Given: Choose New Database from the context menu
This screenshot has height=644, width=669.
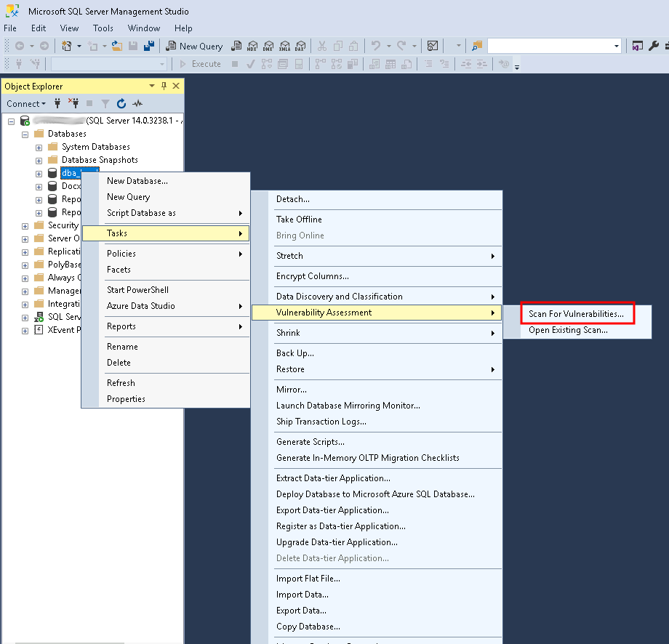Looking at the screenshot, I should [x=166, y=181].
